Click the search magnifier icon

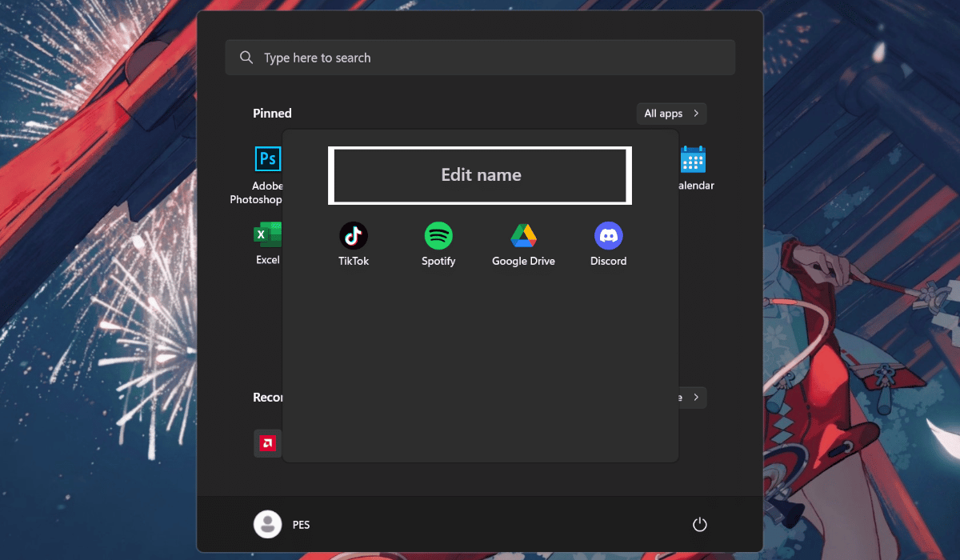click(x=246, y=58)
